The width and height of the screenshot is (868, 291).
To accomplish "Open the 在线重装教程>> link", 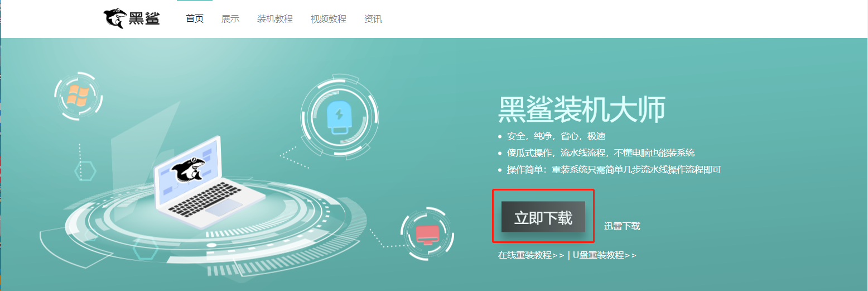I will (x=531, y=255).
